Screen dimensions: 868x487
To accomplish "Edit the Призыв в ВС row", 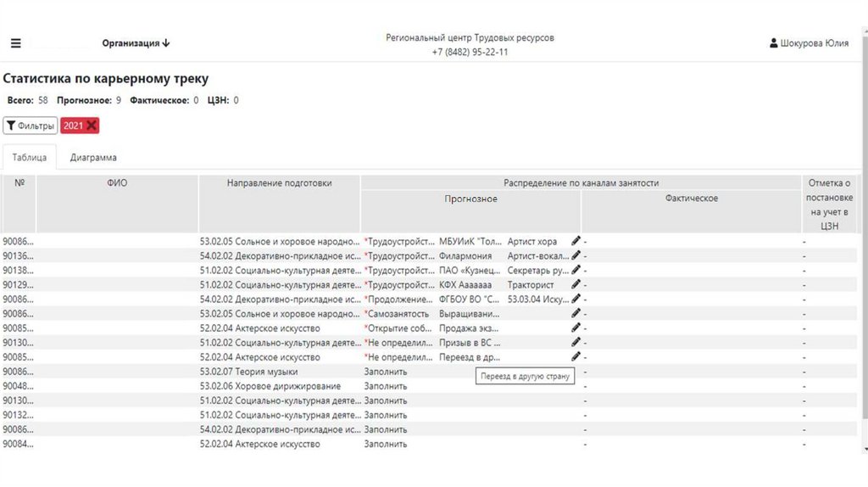I will point(576,342).
